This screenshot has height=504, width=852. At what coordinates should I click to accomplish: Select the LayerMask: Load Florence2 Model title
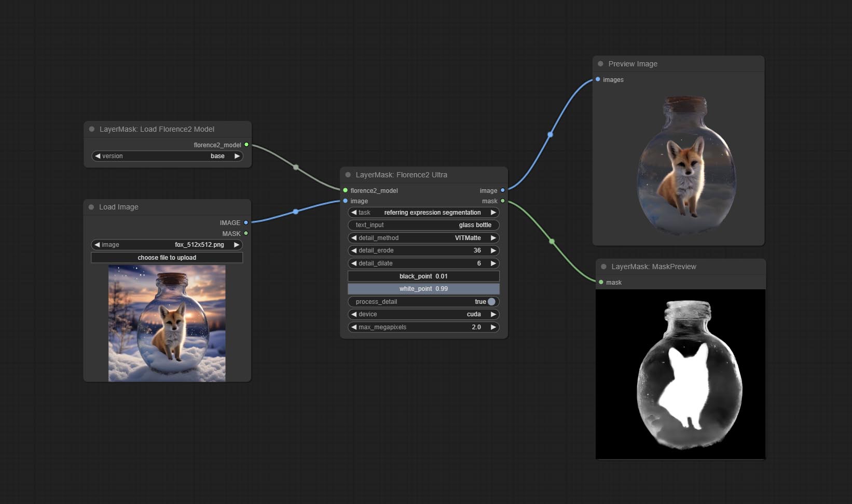157,129
